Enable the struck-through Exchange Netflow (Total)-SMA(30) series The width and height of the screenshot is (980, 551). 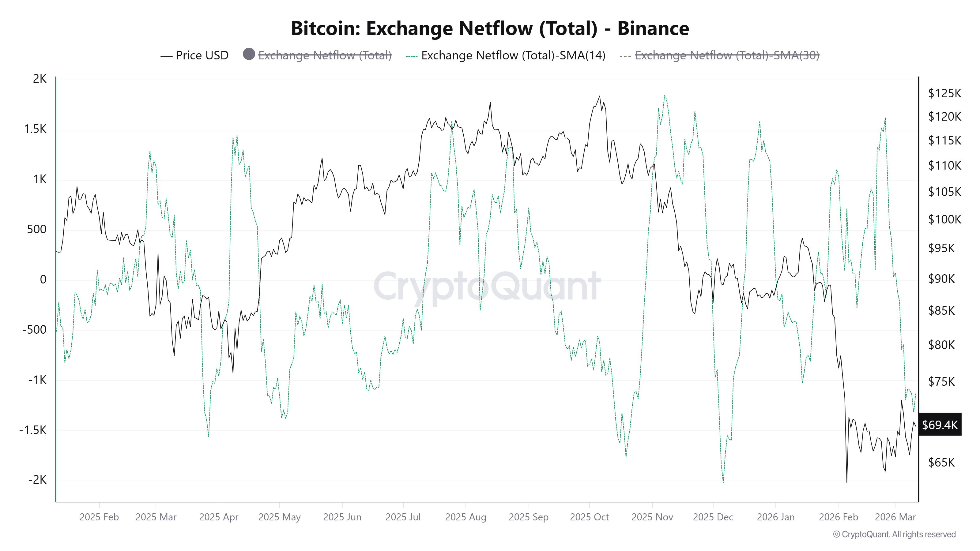coord(727,55)
